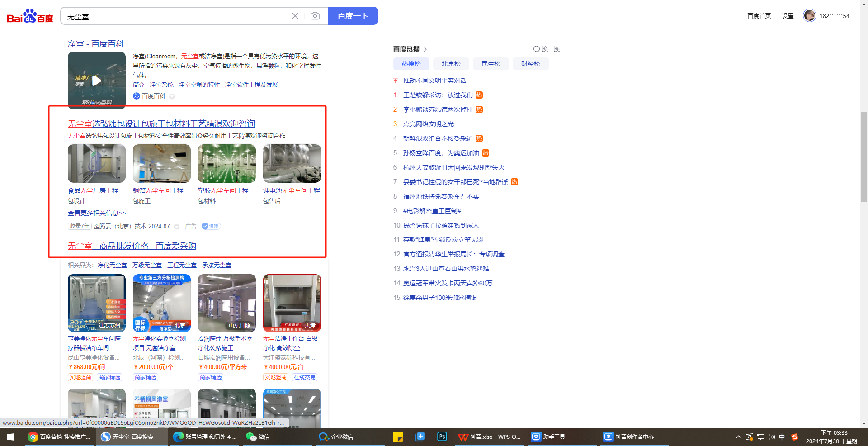
Task: Click the search input field
Action: [x=176, y=16]
